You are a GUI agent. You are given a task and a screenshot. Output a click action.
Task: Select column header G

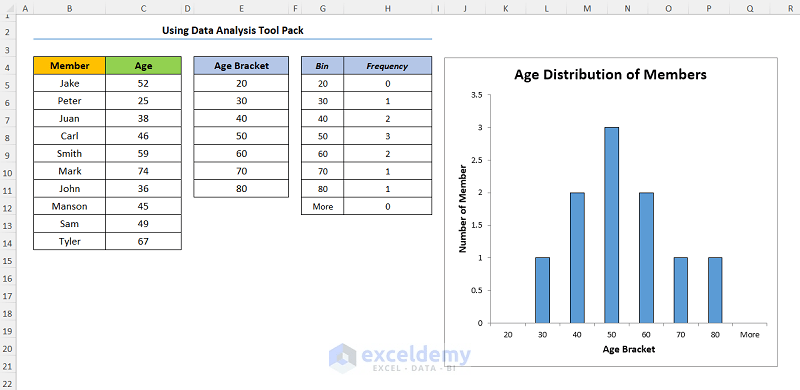(322, 8)
